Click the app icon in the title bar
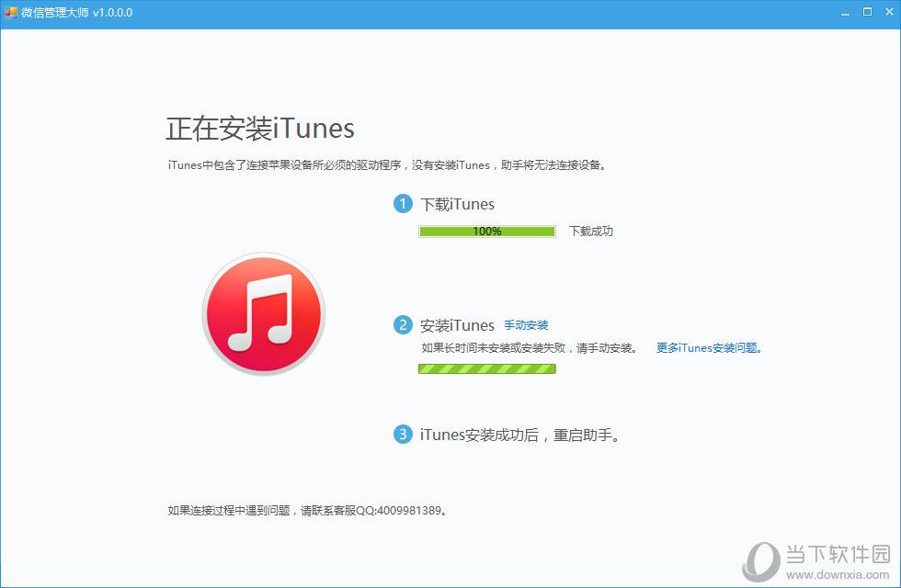 [11, 12]
